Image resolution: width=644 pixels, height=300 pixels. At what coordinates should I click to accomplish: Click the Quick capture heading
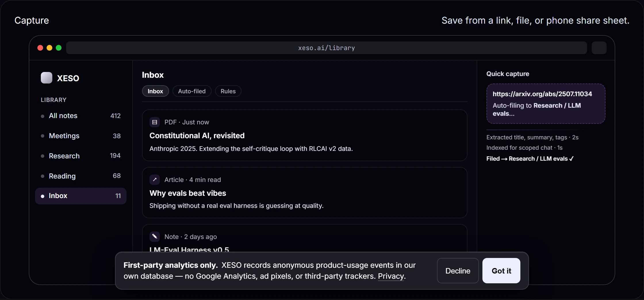[508, 74]
